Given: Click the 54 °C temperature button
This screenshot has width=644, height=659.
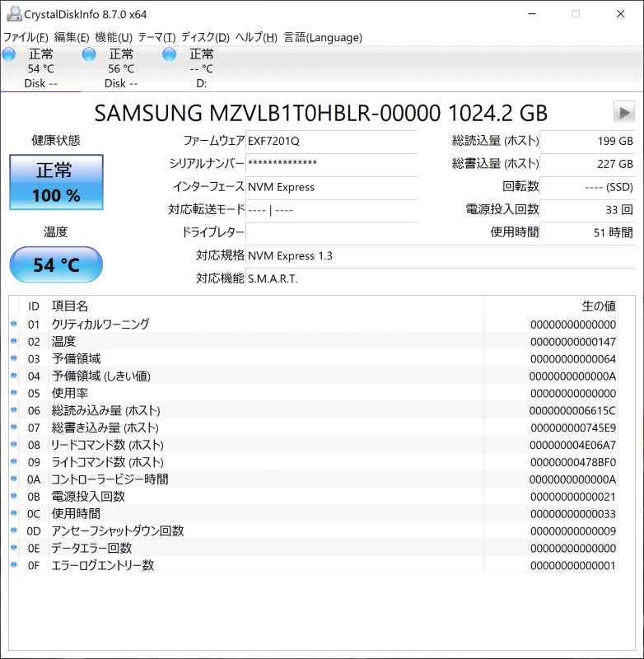Looking at the screenshot, I should (56, 264).
